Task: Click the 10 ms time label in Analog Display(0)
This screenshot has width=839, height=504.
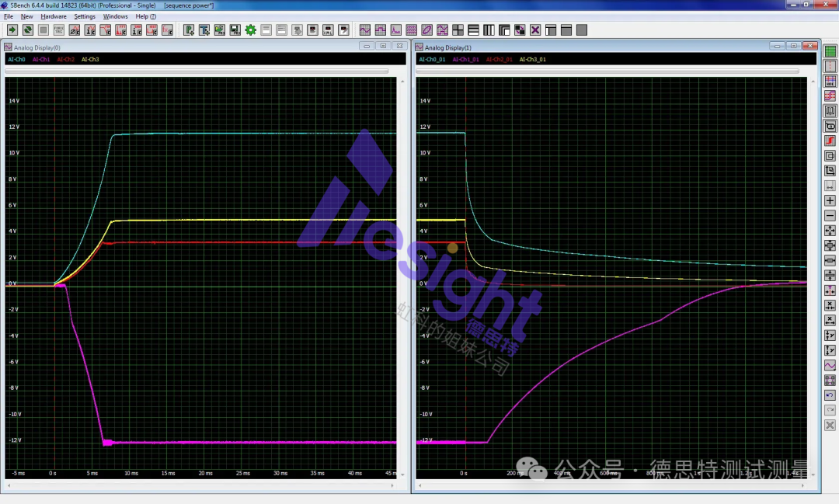Action: pyautogui.click(x=131, y=474)
